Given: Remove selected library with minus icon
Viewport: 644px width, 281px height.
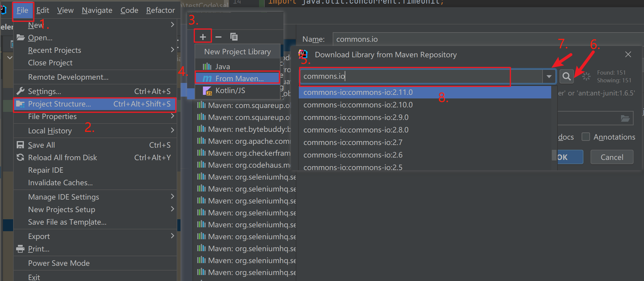Looking at the screenshot, I should click(218, 37).
